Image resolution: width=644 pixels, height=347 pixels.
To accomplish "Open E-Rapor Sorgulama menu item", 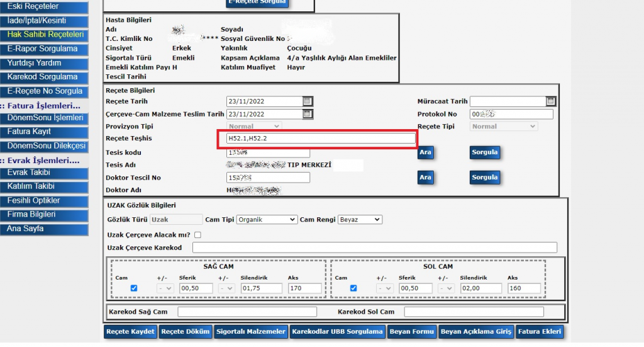I will point(43,49).
